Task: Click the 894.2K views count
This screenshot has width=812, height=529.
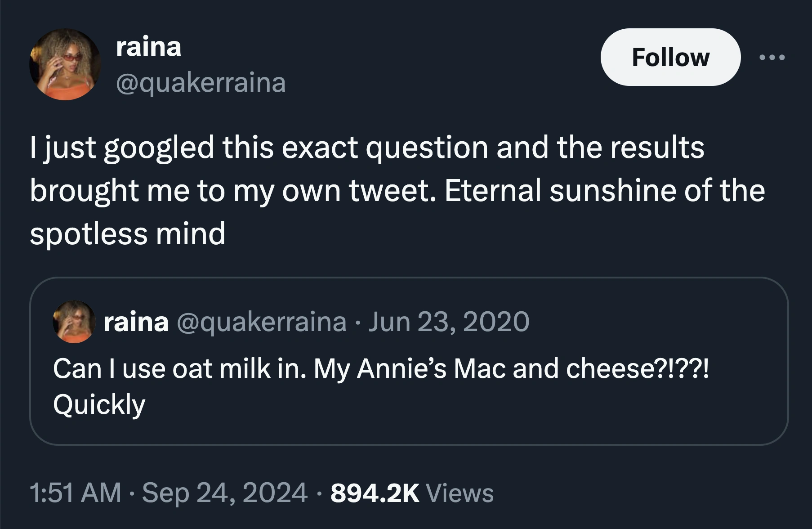Action: point(375,493)
